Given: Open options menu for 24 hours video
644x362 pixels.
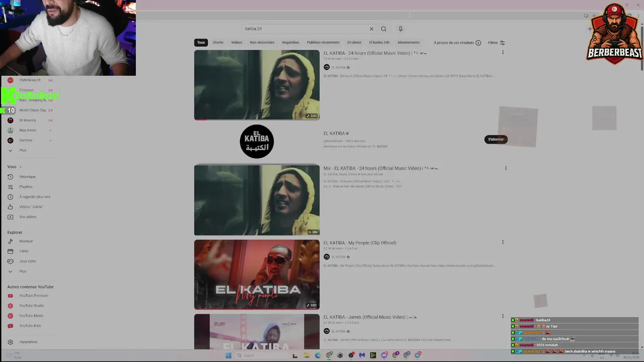Looking at the screenshot, I should click(503, 52).
